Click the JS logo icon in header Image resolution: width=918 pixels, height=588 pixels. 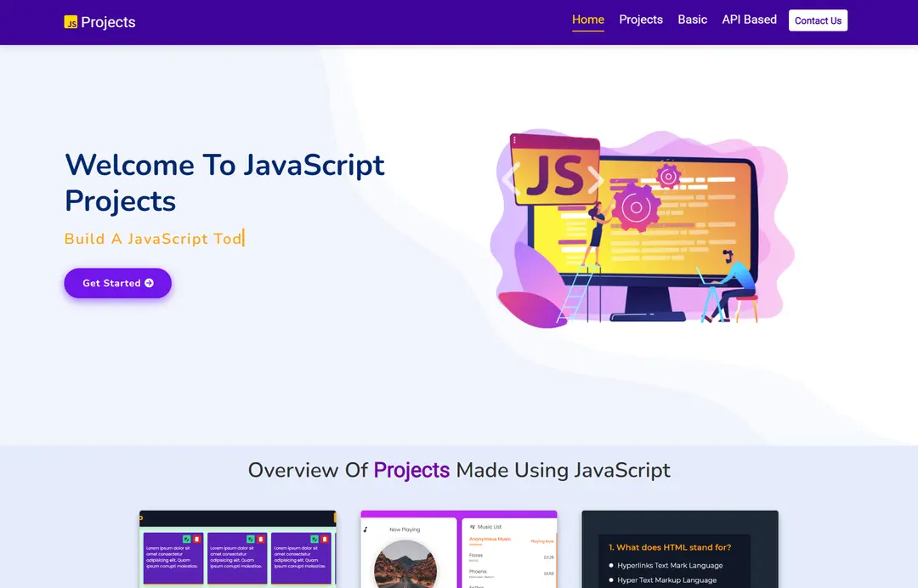tap(71, 21)
